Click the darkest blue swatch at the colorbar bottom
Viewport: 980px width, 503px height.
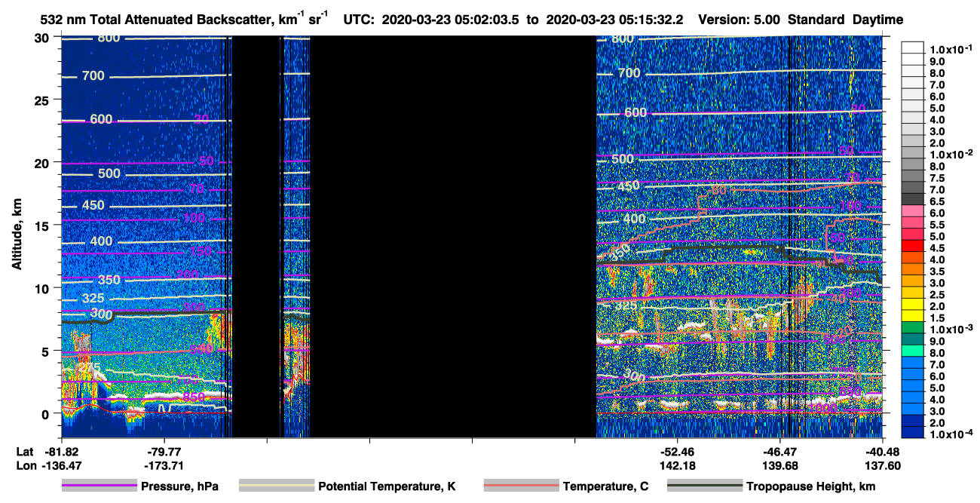[x=913, y=431]
